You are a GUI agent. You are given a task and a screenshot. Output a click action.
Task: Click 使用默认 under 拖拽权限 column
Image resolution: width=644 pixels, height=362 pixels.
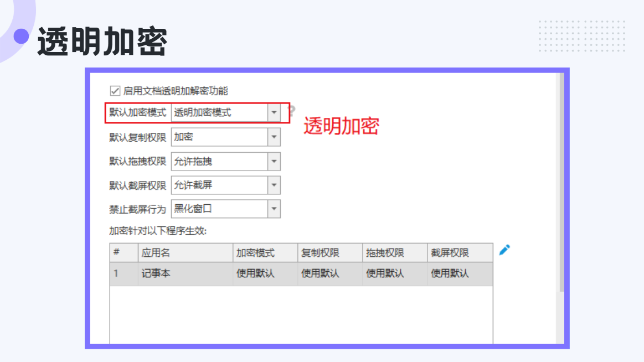point(395,274)
